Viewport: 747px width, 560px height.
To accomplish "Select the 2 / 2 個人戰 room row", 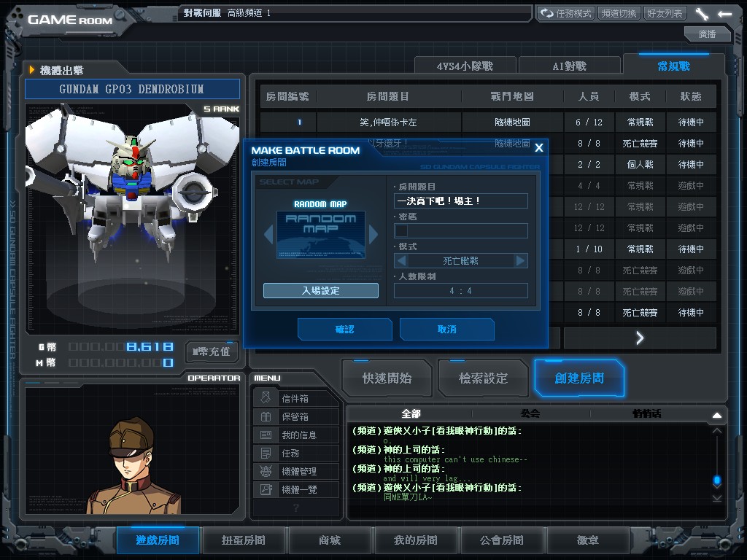I will click(x=632, y=164).
